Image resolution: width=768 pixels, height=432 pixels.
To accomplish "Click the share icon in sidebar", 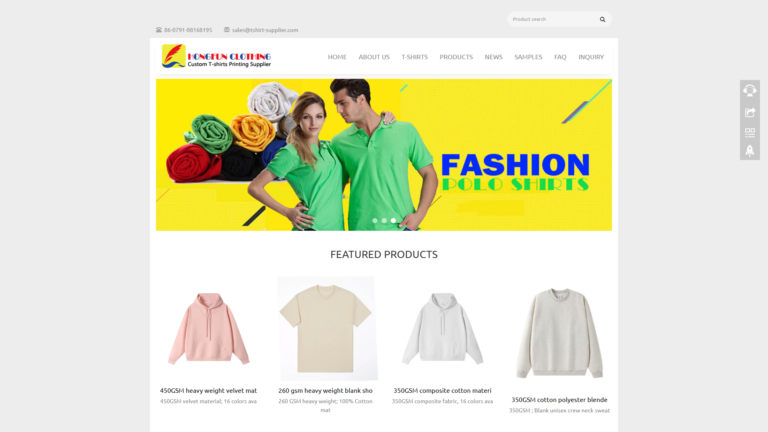I will tap(749, 113).
